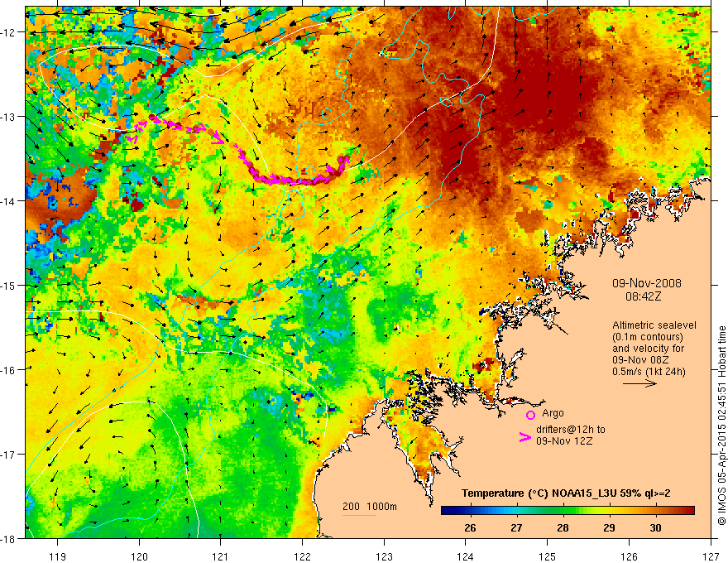The height and width of the screenshot is (563, 728).
Task: Click the 'and velocity for' text line
Action: point(648,349)
